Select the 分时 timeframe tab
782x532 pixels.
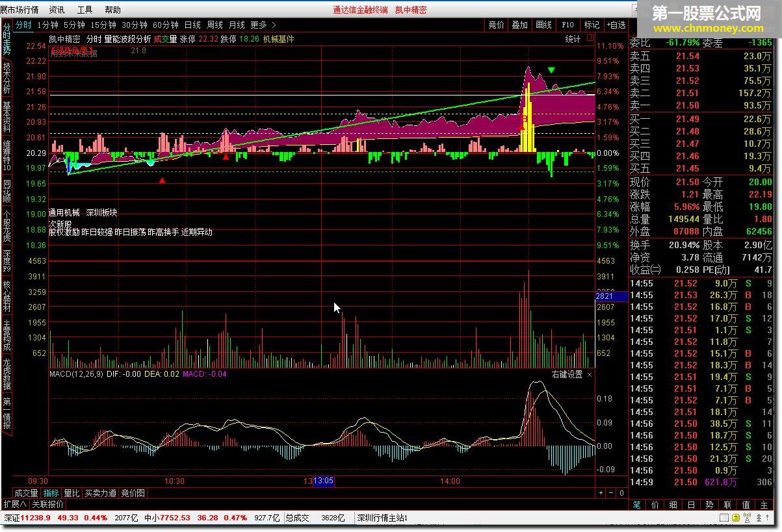click(23, 25)
